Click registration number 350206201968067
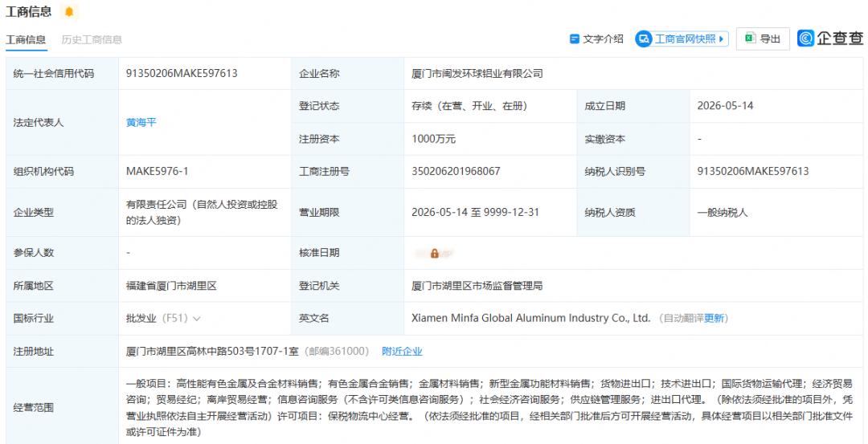This screenshot has width=868, height=444. (x=456, y=171)
